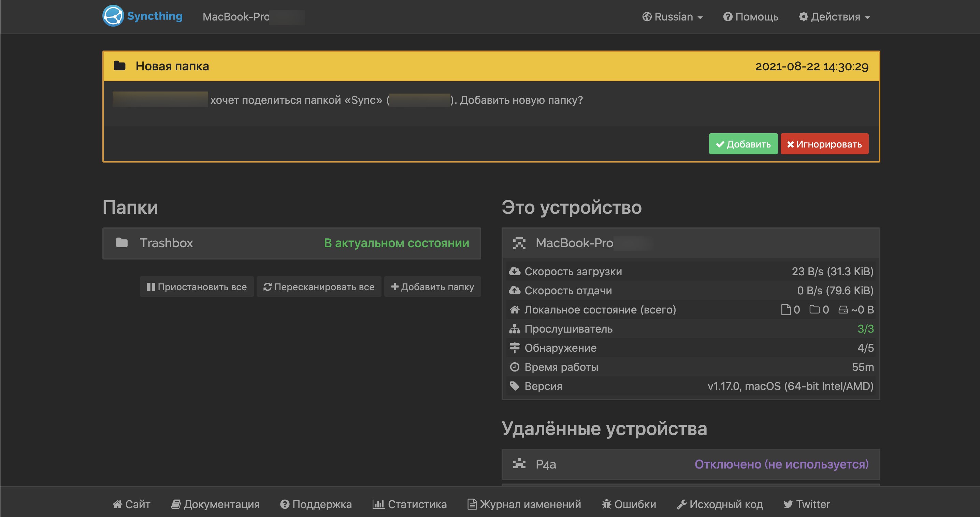980x517 pixels.
Task: Click the file count icon in Локальное состояние
Action: click(x=786, y=309)
